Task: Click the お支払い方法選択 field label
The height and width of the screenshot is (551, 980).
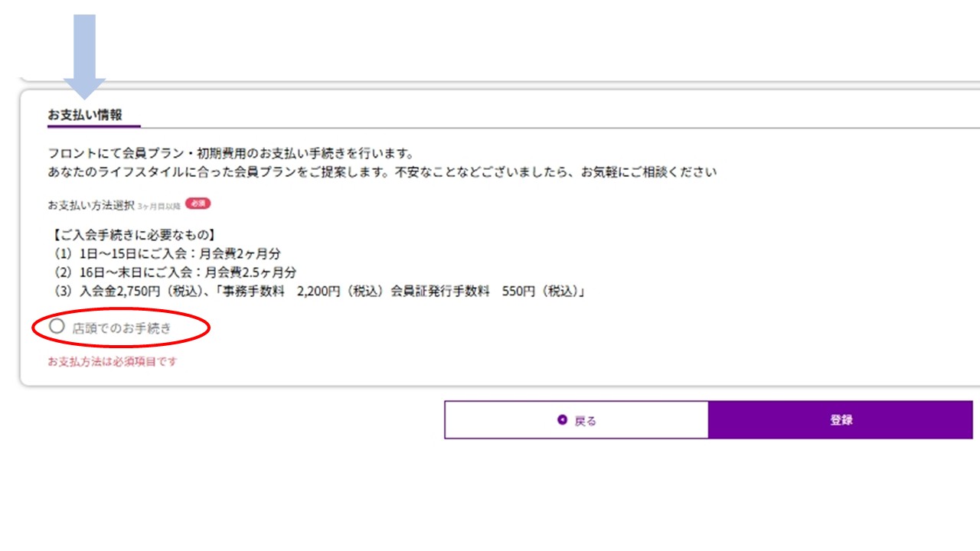Action: coord(91,205)
